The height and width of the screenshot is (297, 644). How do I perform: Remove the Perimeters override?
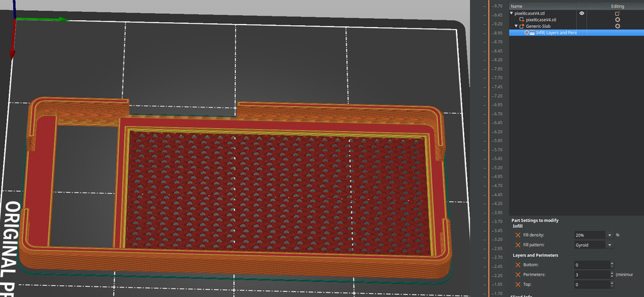[x=518, y=275]
